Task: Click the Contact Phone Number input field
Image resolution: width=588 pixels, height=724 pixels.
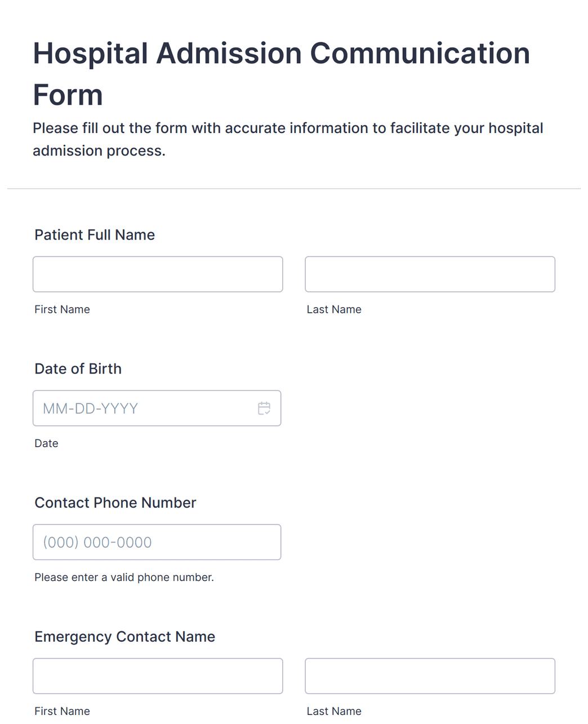Action: (x=157, y=542)
